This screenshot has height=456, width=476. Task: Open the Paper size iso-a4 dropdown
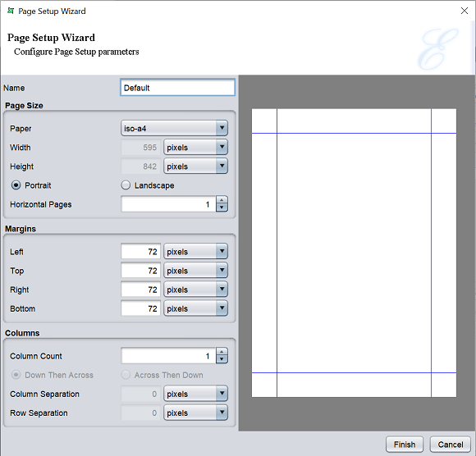tap(174, 128)
